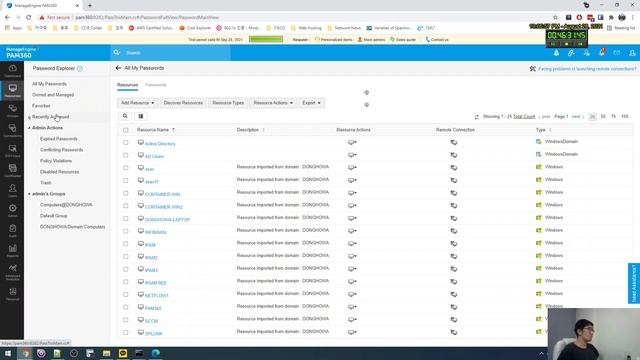The height and width of the screenshot is (360, 640).
Task: Check the IPAM row checkbox
Action: tap(126, 244)
